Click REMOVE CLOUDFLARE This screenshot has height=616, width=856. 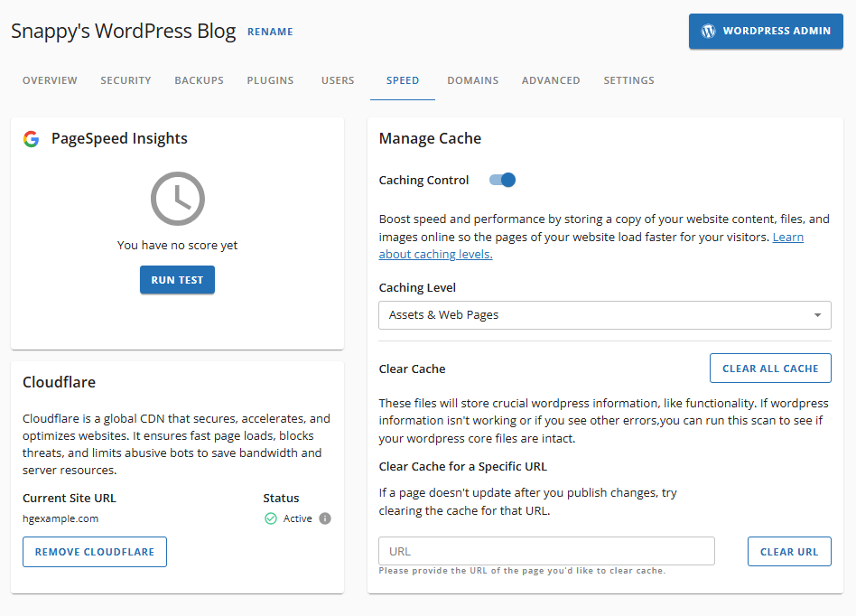(x=94, y=552)
